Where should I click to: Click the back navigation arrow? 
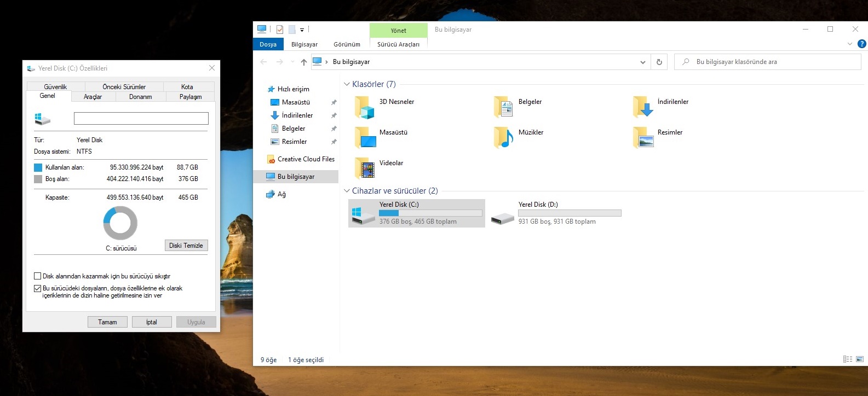tap(263, 62)
